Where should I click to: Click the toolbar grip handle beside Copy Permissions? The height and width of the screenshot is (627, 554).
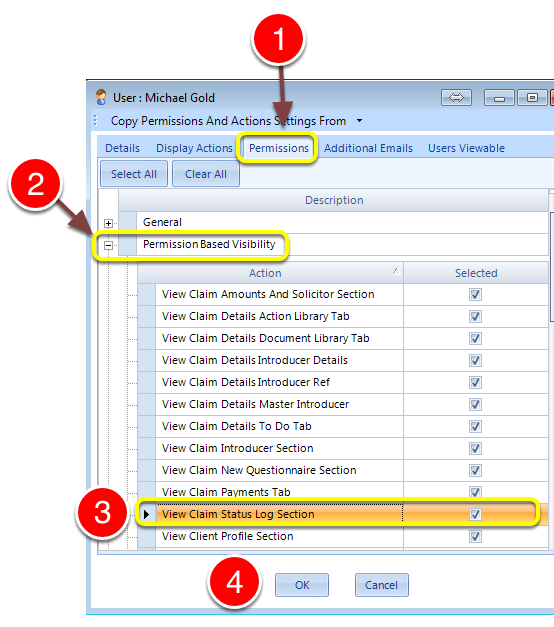[95, 120]
